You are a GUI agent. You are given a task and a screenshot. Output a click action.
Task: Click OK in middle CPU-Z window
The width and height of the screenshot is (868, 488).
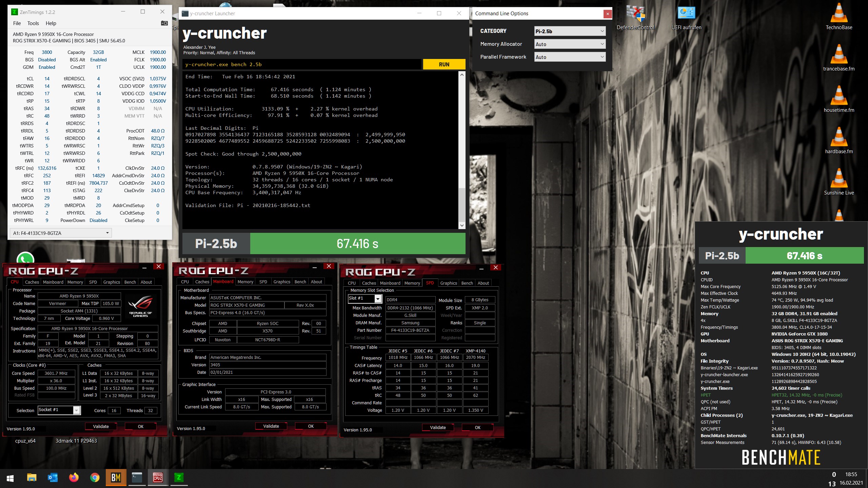pos(311,426)
